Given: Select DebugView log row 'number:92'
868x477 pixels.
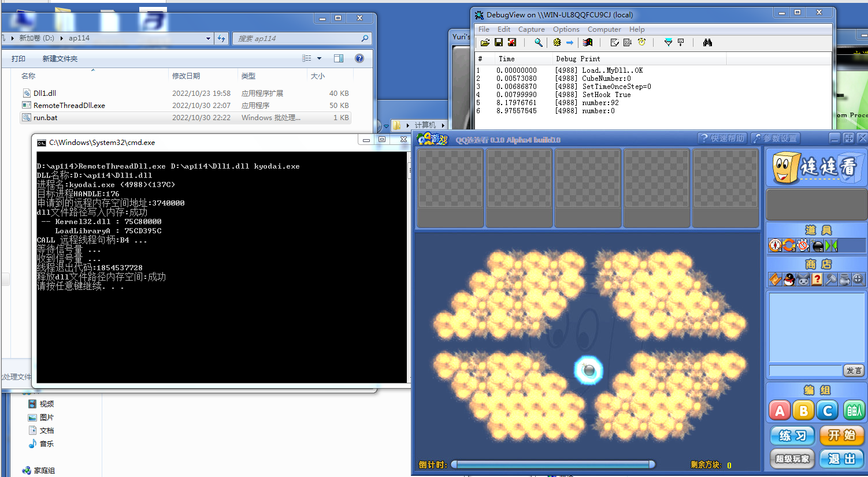Looking at the screenshot, I should pyautogui.click(x=653, y=103).
